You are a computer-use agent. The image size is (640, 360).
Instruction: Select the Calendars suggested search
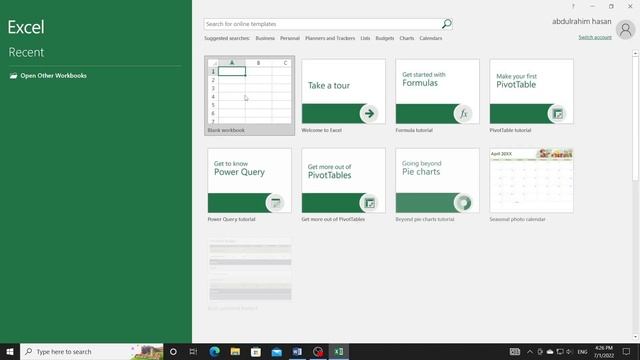(x=431, y=38)
